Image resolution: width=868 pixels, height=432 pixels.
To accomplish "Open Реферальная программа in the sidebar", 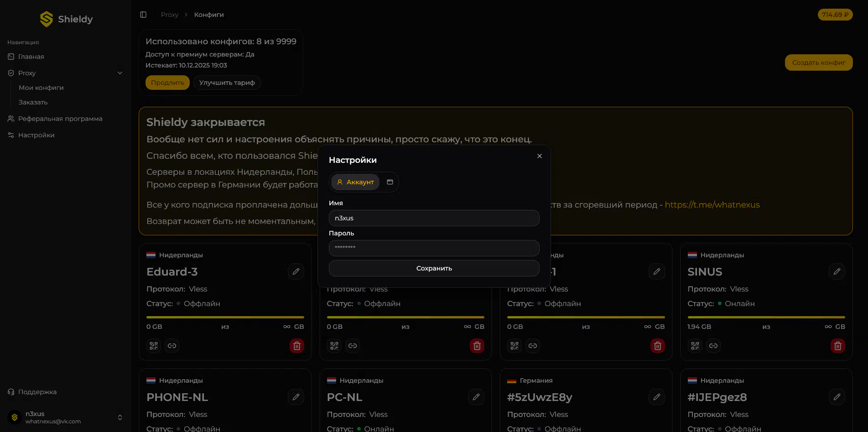I will click(x=60, y=119).
